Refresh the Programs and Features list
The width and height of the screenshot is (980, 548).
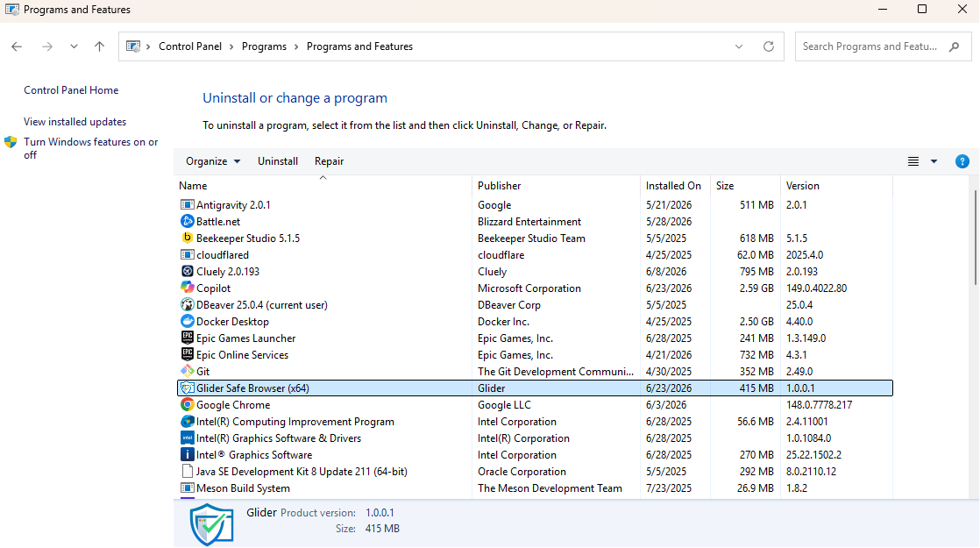769,46
